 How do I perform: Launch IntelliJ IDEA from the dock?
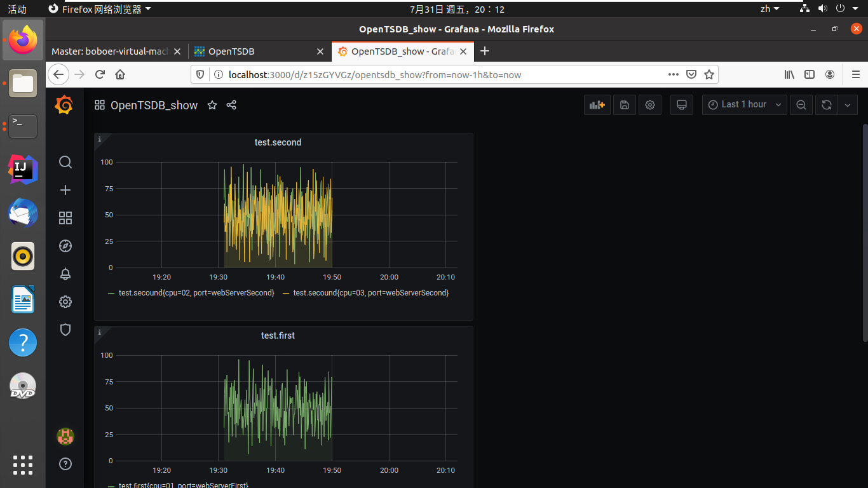23,170
